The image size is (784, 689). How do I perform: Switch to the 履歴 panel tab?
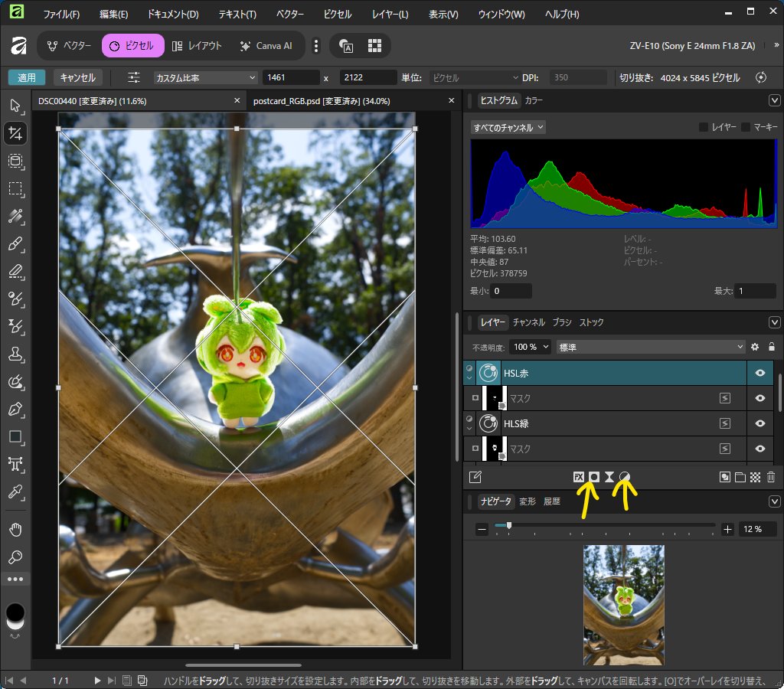(x=551, y=501)
